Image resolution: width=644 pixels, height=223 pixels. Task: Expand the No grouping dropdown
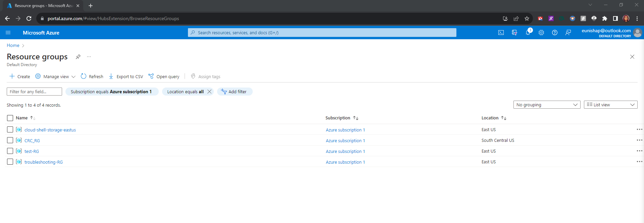tap(547, 105)
